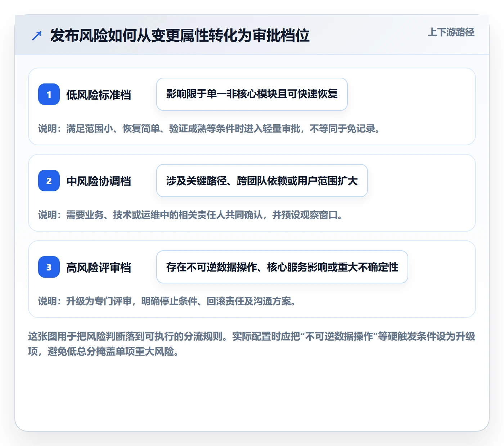Screen dimensions: 504x446
Task: Click the 影响限于单一非核心模块且可快速恢复 condition box
Action: coord(252,94)
